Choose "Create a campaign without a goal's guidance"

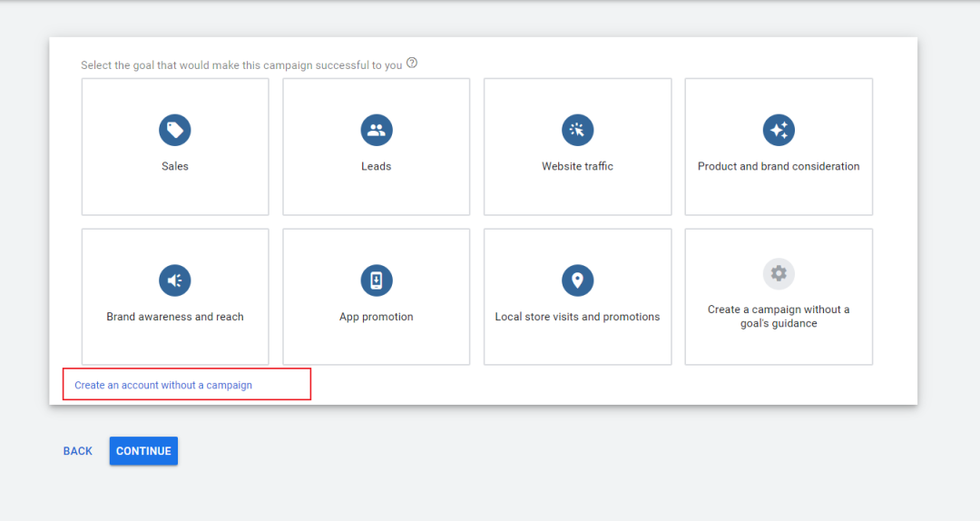(779, 316)
